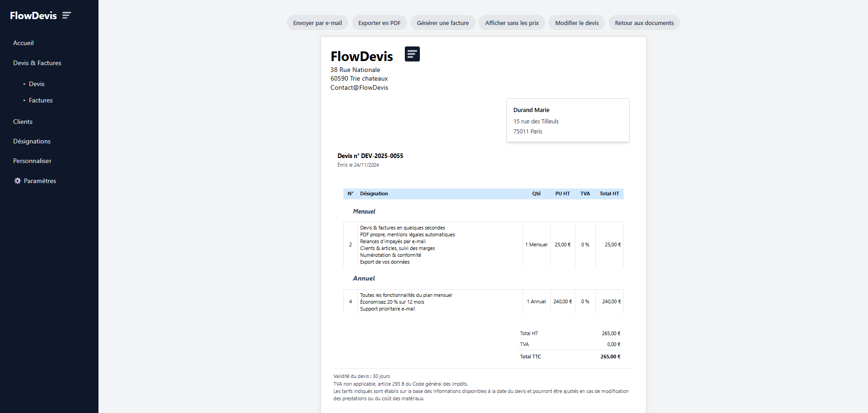Viewport: 868px width, 413px height.
Task: Open the Désignations menu entry
Action: click(32, 141)
